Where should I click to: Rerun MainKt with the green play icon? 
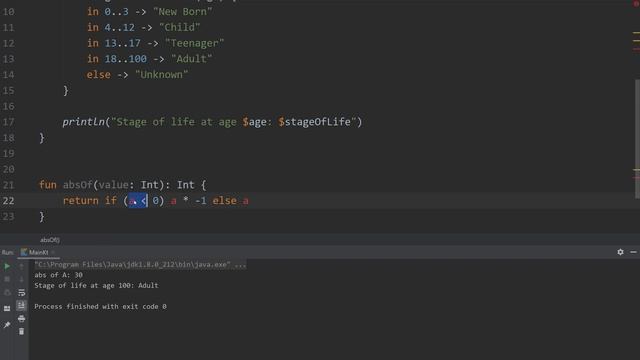coord(7,266)
